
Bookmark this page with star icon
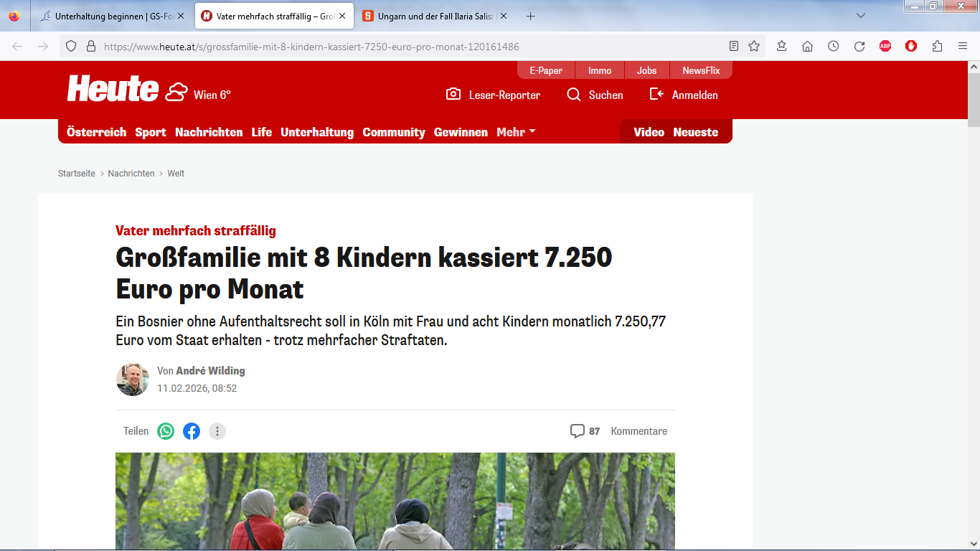point(754,47)
